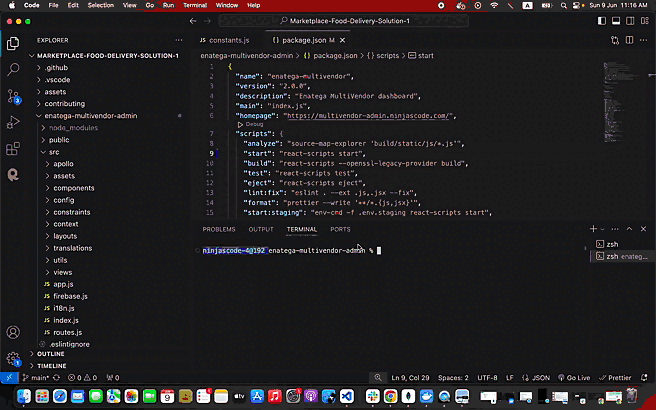The image size is (656, 410).
Task: Open the Terminal menu in menu bar
Action: click(x=195, y=5)
